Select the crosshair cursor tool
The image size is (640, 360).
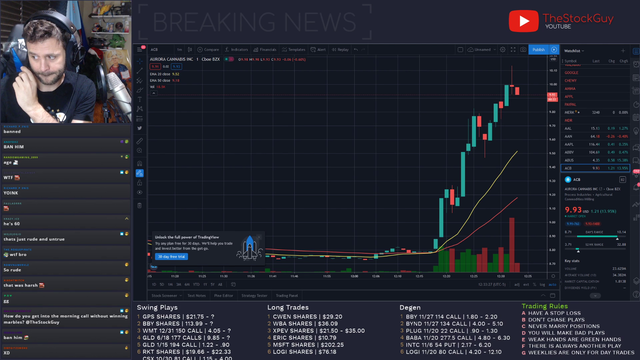140,61
